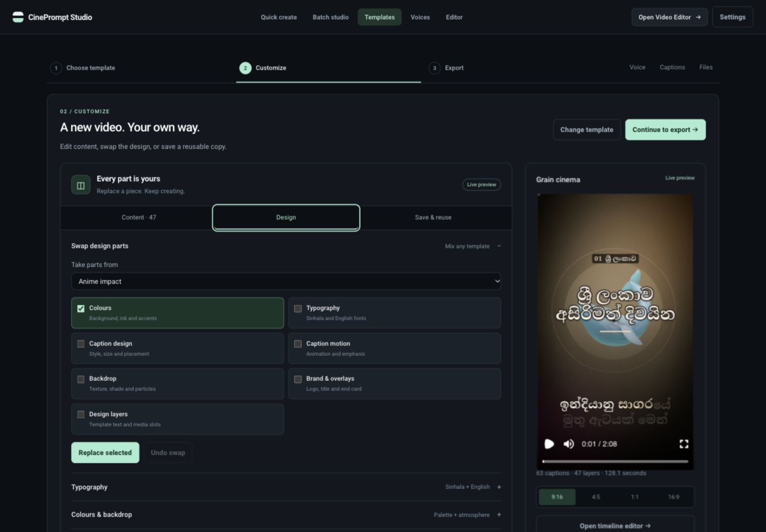Viewport: 766px width, 532px height.
Task: Open the Take parts from dropdown
Action: click(286, 281)
